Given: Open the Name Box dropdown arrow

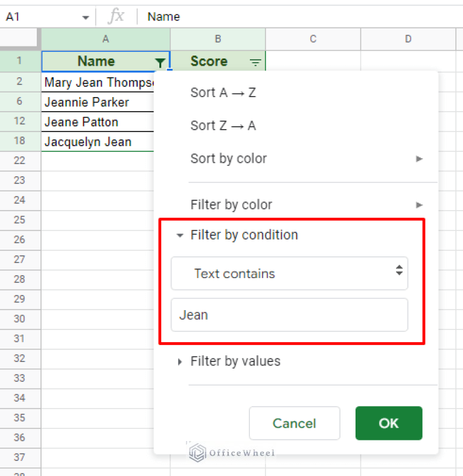Looking at the screenshot, I should (85, 17).
